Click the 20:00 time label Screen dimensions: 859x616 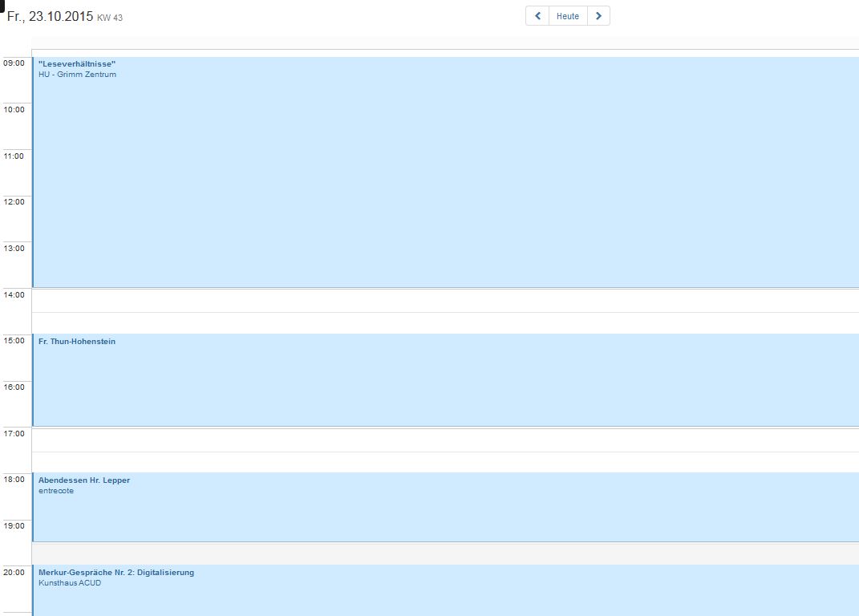[14, 573]
